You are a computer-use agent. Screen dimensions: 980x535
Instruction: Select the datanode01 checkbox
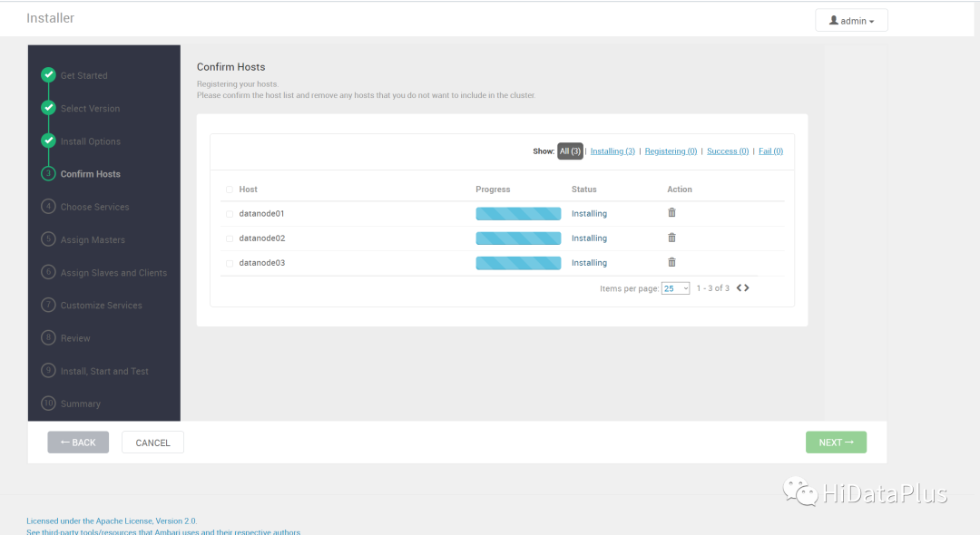click(230, 214)
